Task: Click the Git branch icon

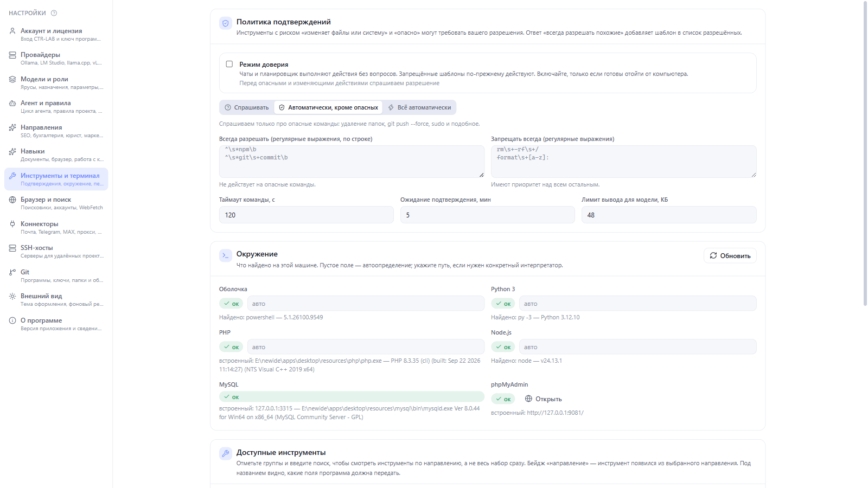Action: 12,272
